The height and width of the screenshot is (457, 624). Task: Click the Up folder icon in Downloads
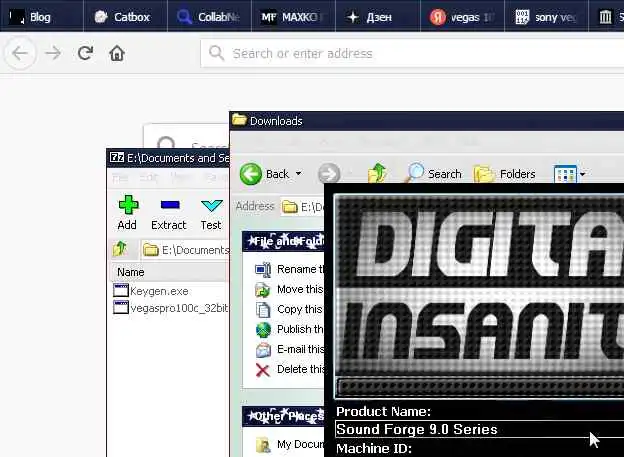point(377,174)
